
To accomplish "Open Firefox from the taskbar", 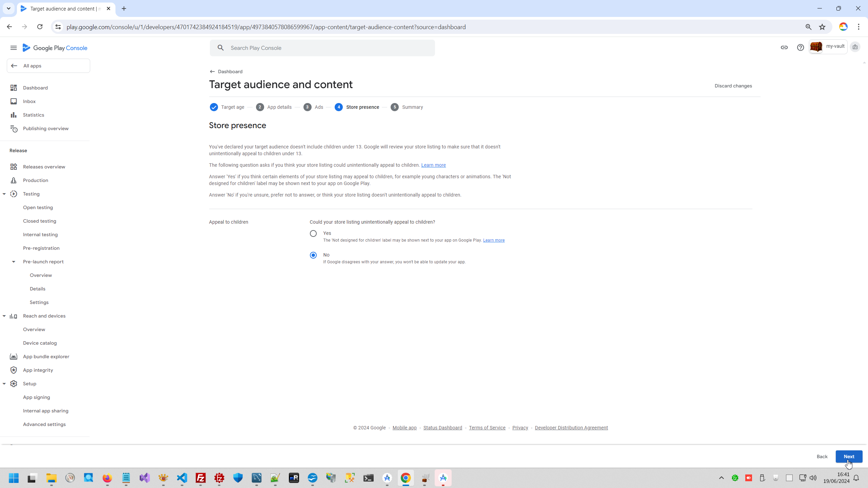I will (107, 478).
